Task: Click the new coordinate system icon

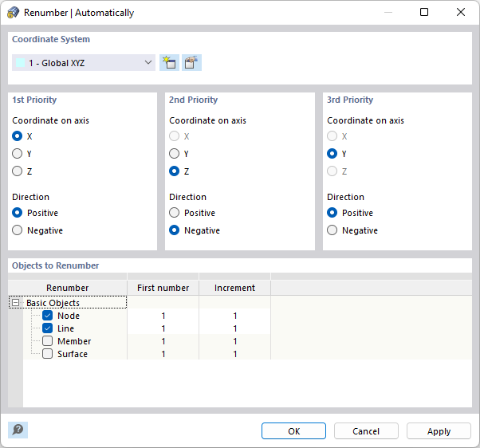Action: coord(169,63)
